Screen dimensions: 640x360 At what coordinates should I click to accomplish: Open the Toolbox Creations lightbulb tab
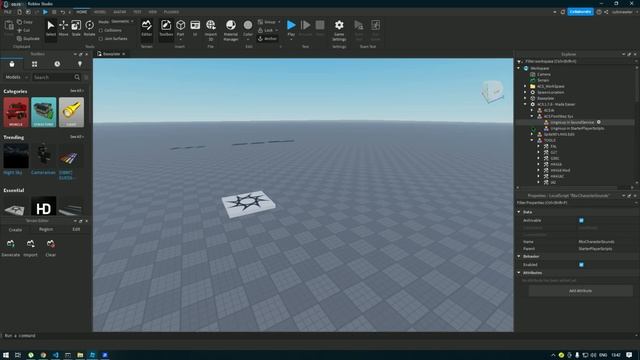point(80,64)
